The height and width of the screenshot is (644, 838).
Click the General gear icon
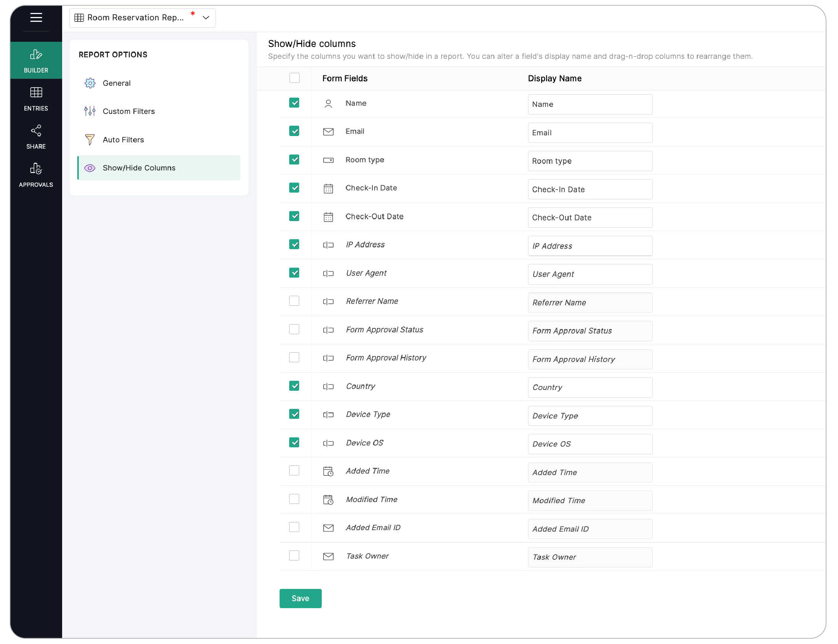[90, 83]
